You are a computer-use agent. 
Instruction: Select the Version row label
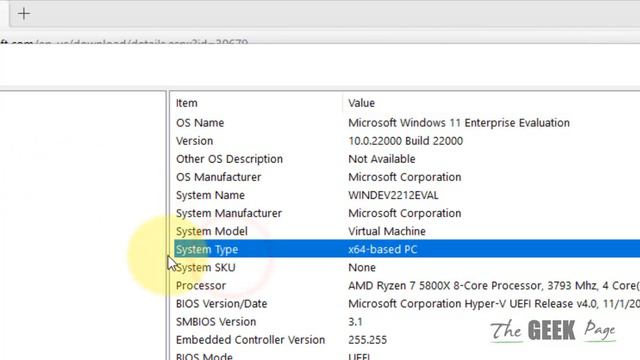click(194, 141)
